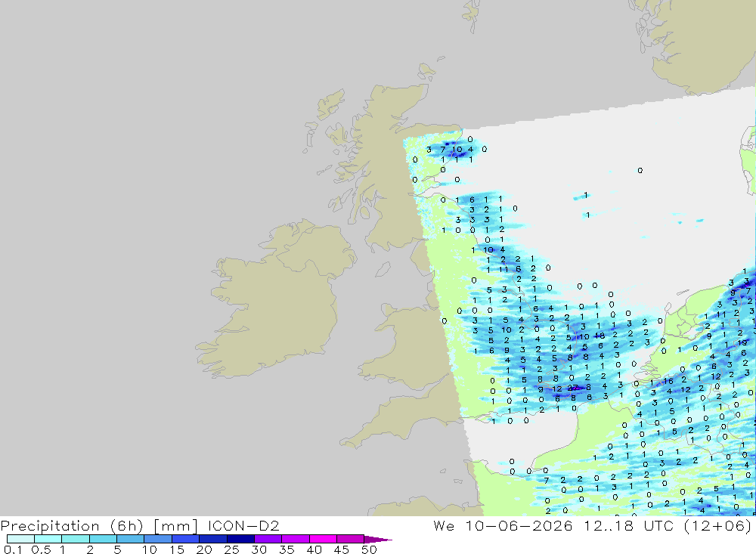Image resolution: width=756 pixels, height=554 pixels.
Task: Click the '16' precipitation value on the map
Action: tap(668, 381)
